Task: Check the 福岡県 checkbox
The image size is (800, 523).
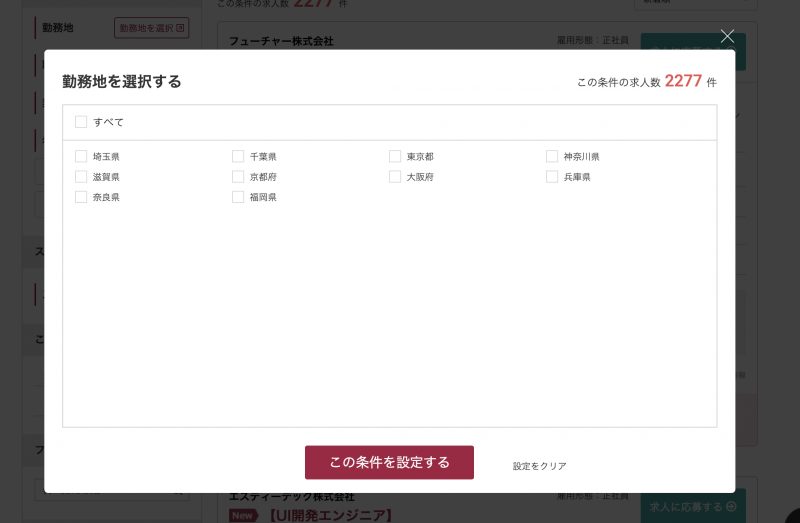Action: tap(238, 197)
